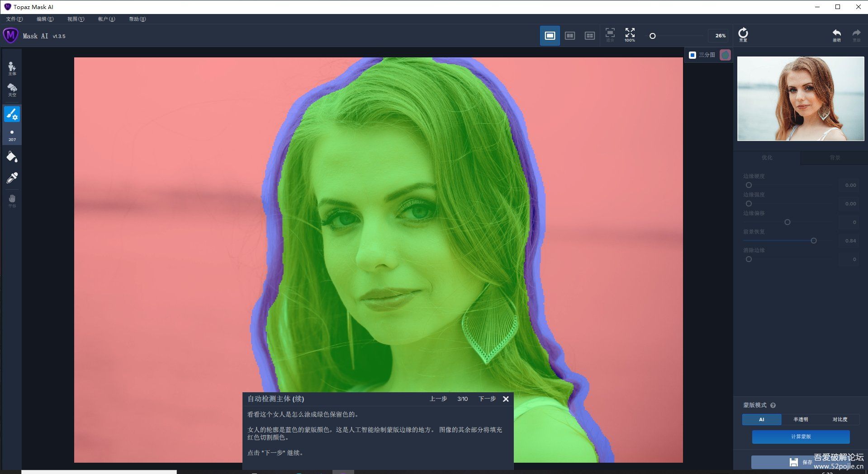Select the eyedropper tool
868x474 pixels.
pos(12,177)
